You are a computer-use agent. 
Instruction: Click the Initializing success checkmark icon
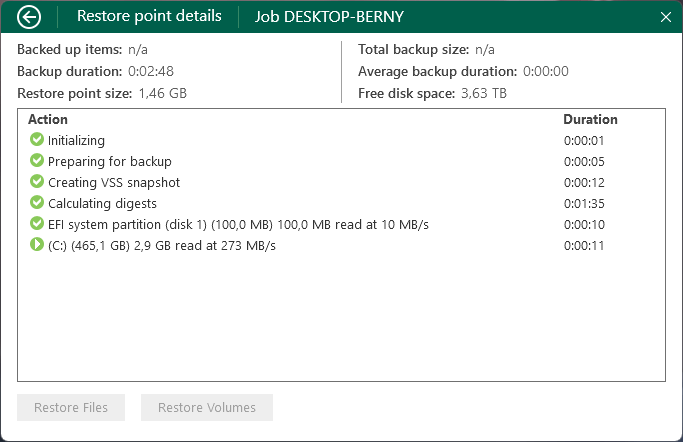tap(37, 139)
